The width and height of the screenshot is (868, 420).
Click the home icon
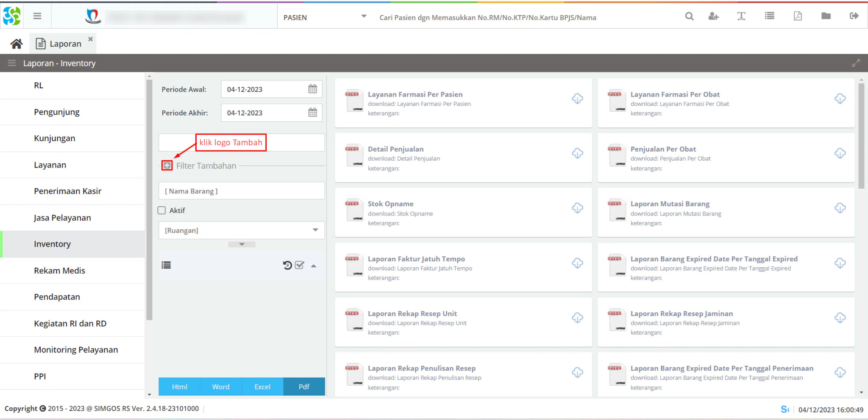(16, 44)
